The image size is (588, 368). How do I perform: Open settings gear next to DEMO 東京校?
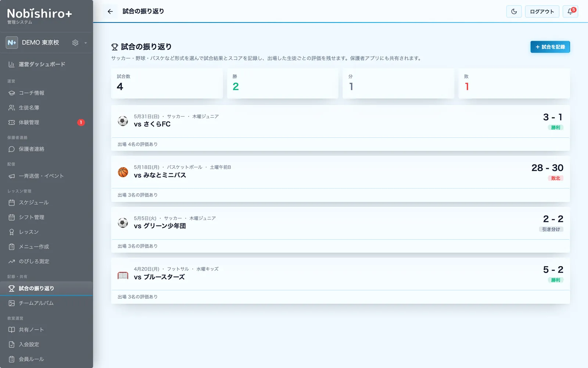click(75, 43)
